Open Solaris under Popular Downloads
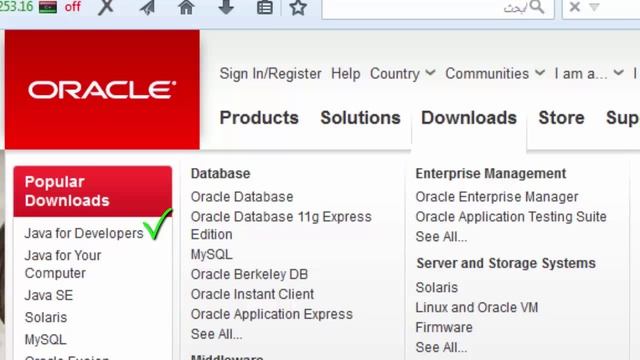Viewport: 640px width, 360px height. pyautogui.click(x=46, y=317)
